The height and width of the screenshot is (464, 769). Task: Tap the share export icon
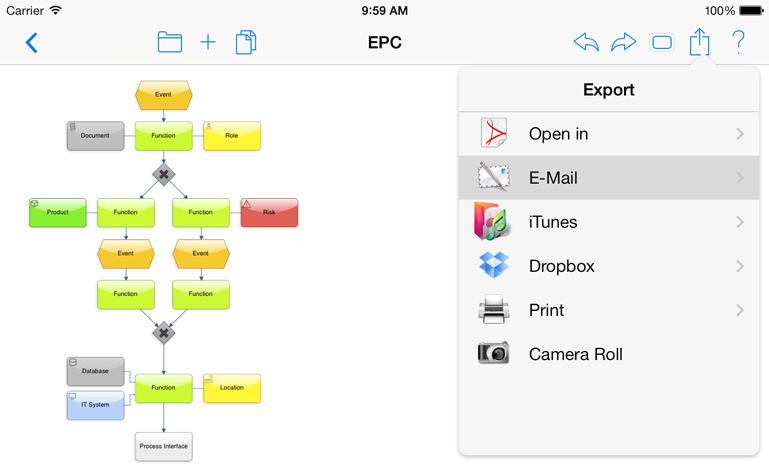click(x=699, y=42)
